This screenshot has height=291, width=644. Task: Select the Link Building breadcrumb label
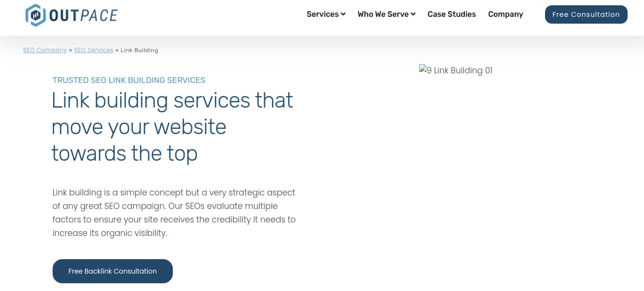(140, 50)
